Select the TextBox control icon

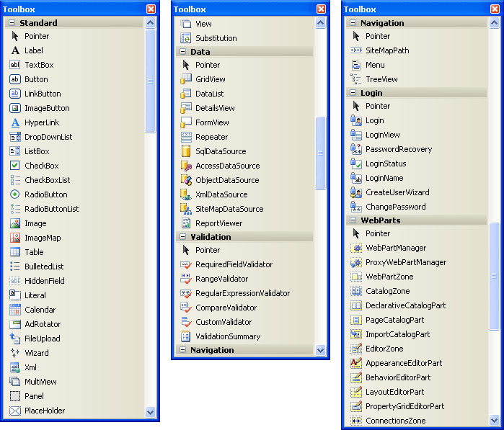click(15, 65)
